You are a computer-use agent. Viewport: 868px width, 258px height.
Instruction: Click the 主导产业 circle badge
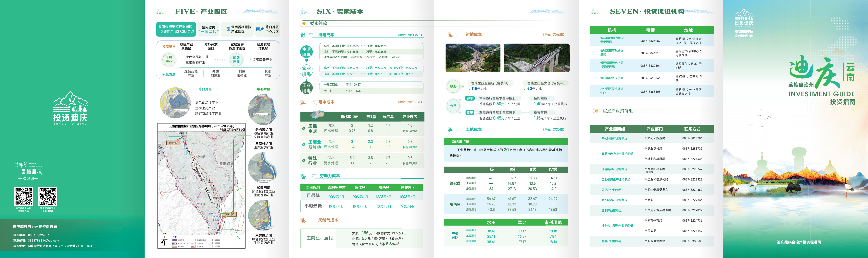coord(169,60)
